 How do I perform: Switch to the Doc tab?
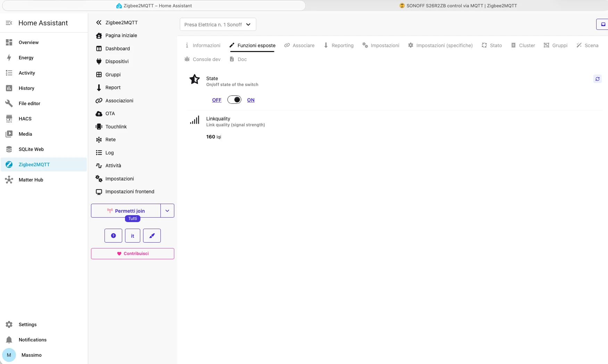(238, 59)
